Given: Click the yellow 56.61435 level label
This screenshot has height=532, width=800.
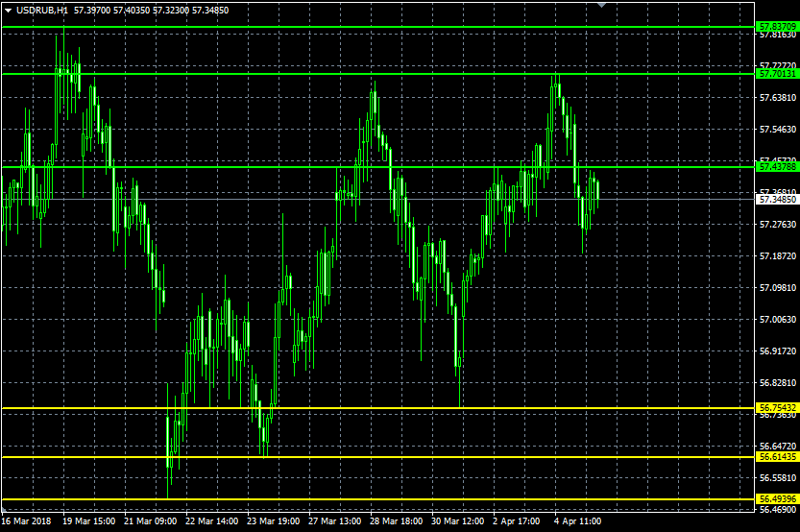Looking at the screenshot, I should (x=777, y=456).
